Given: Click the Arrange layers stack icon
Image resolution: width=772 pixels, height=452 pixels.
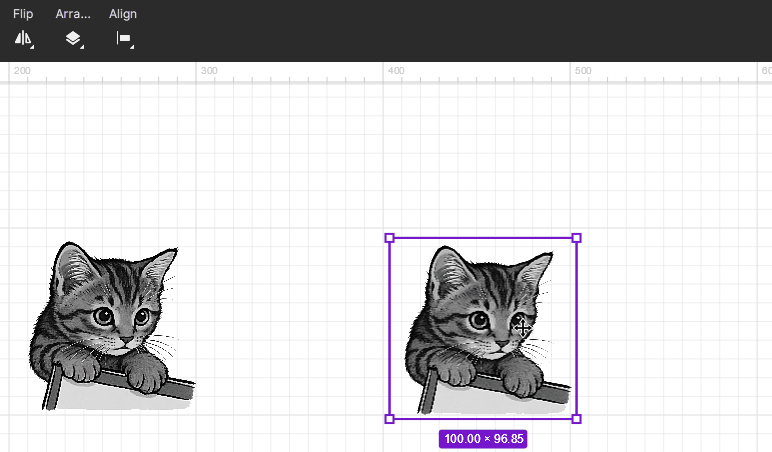Looking at the screenshot, I should pos(72,39).
